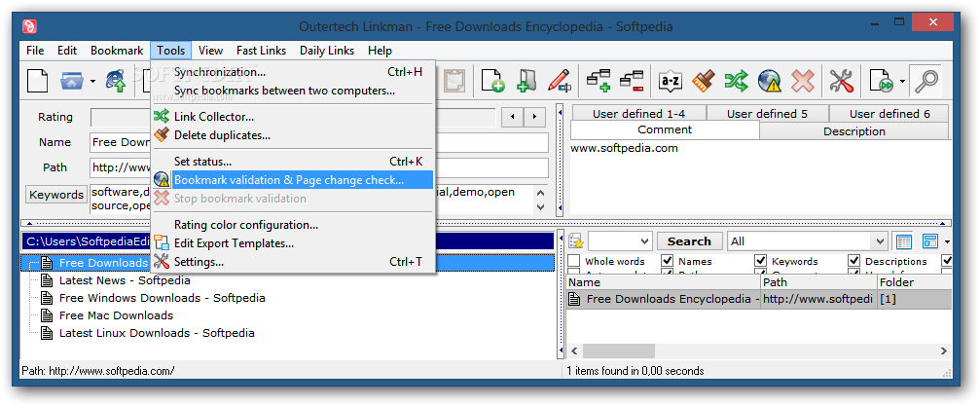Select Set status... menu item
Viewport: 980px width, 406px height.
[x=293, y=162]
